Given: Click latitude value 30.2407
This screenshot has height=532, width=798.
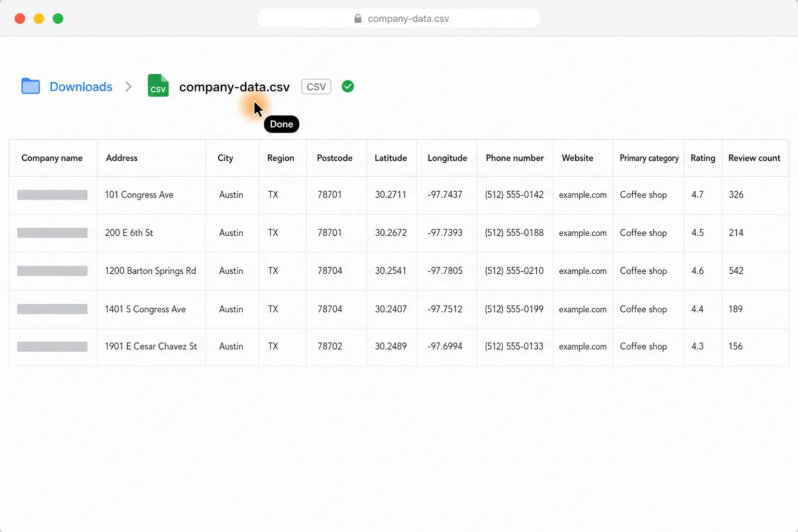Looking at the screenshot, I should pyautogui.click(x=391, y=309).
